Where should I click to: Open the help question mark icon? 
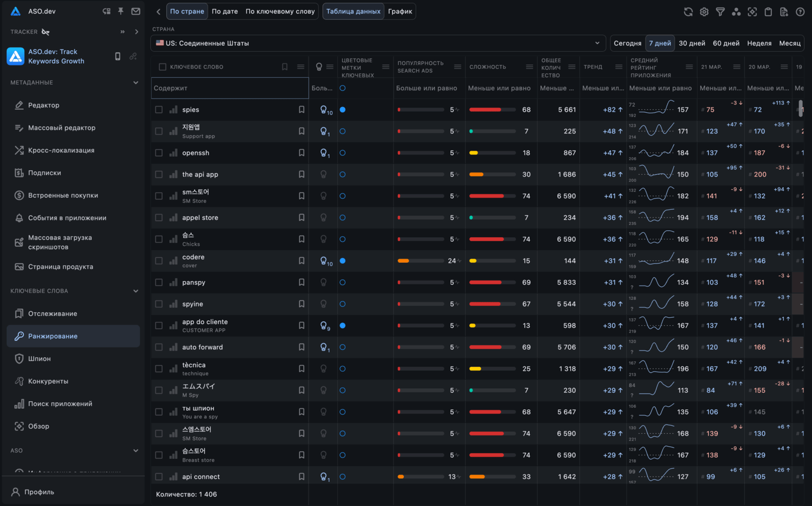click(800, 12)
